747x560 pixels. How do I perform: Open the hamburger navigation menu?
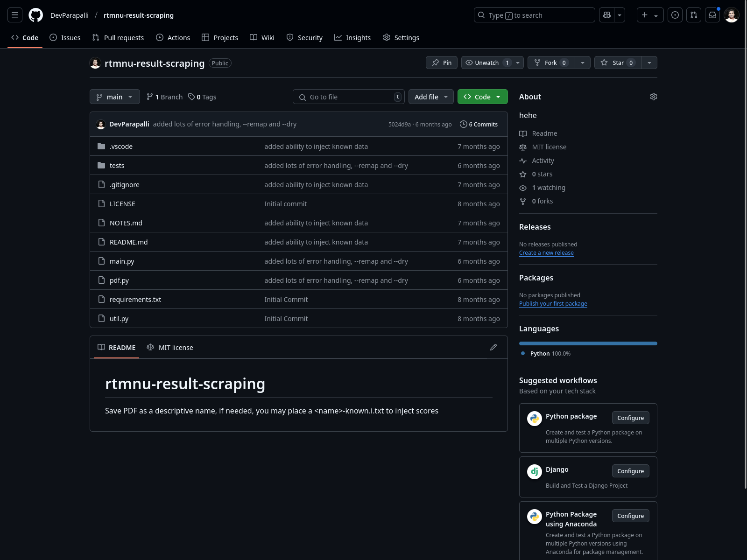point(15,15)
